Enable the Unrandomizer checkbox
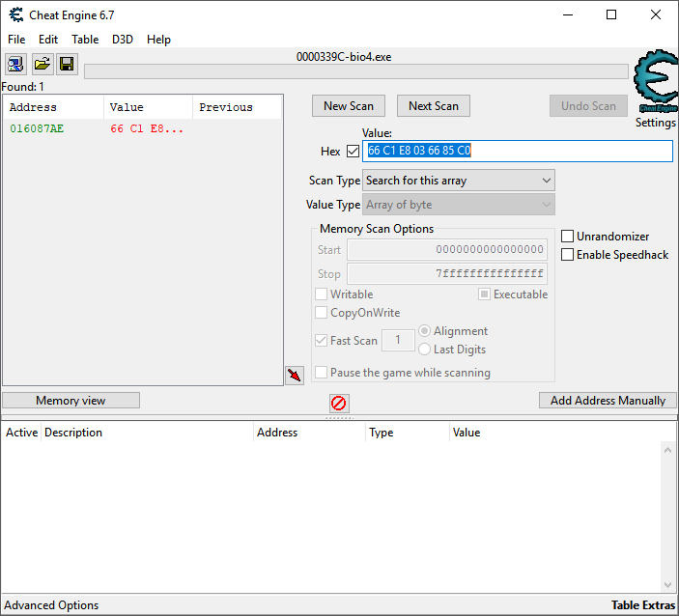This screenshot has height=616, width=679. point(567,237)
